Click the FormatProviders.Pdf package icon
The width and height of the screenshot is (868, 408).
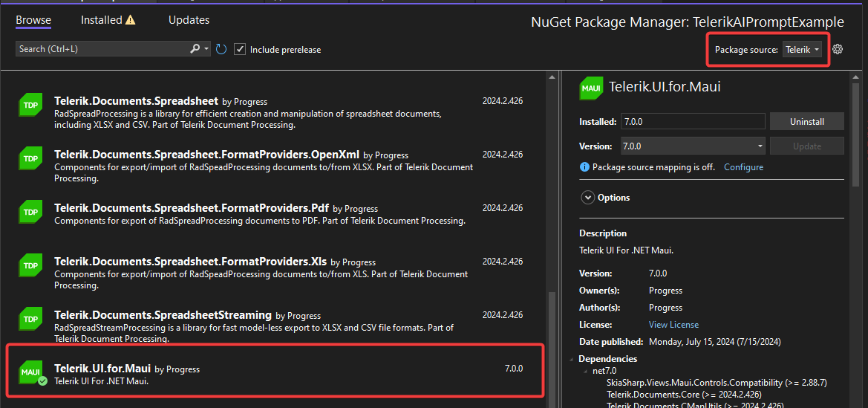point(30,211)
